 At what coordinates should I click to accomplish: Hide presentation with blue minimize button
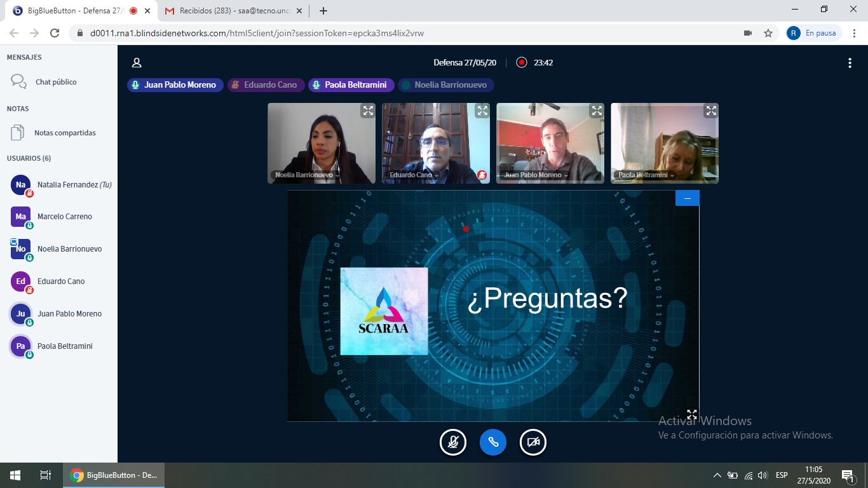[x=687, y=198]
